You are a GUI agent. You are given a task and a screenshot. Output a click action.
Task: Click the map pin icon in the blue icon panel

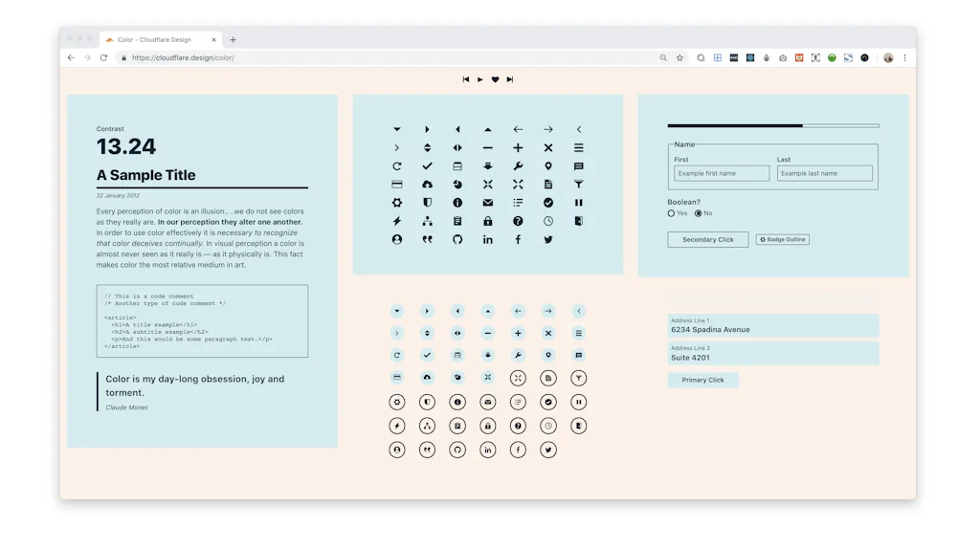coord(548,166)
